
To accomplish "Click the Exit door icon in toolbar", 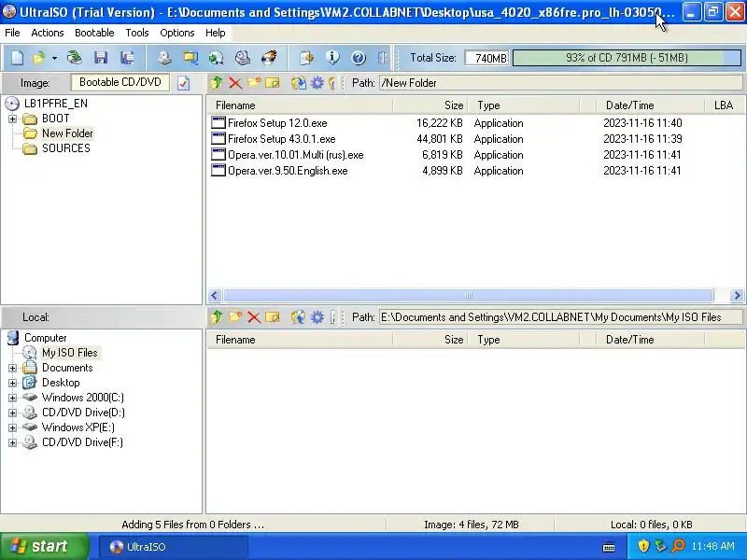I will [x=383, y=58].
